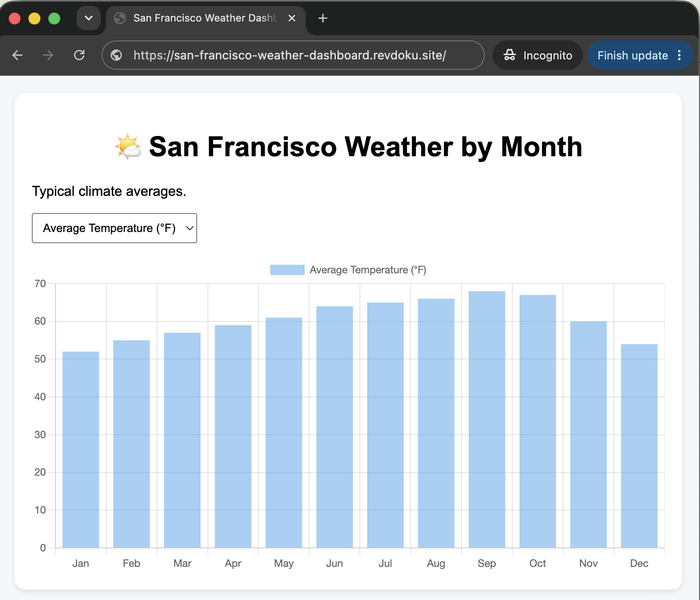700x600 pixels.
Task: Click the '20' y-axis value
Action: [x=40, y=472]
